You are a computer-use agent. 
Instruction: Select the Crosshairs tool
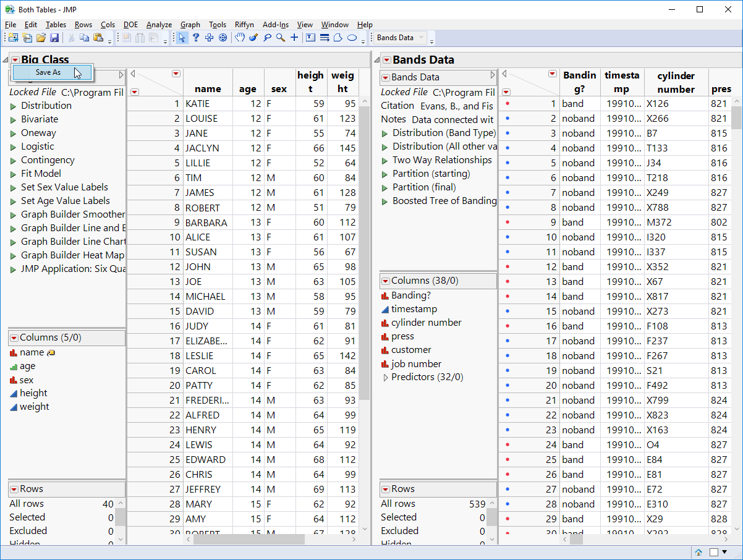tap(294, 38)
